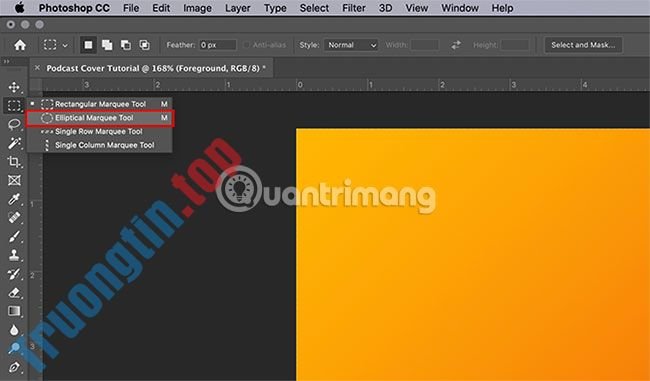Expand the toolbar with double-arrow icon

click(x=6, y=61)
